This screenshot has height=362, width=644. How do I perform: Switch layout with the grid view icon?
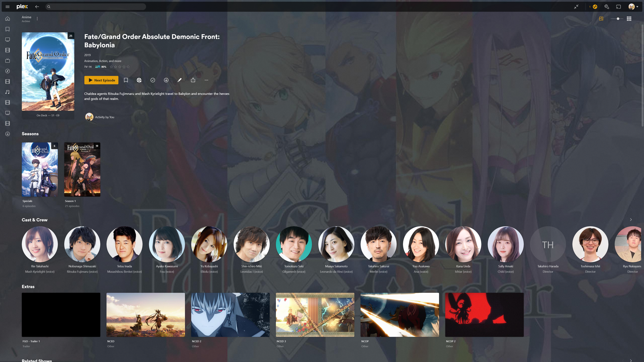click(629, 19)
